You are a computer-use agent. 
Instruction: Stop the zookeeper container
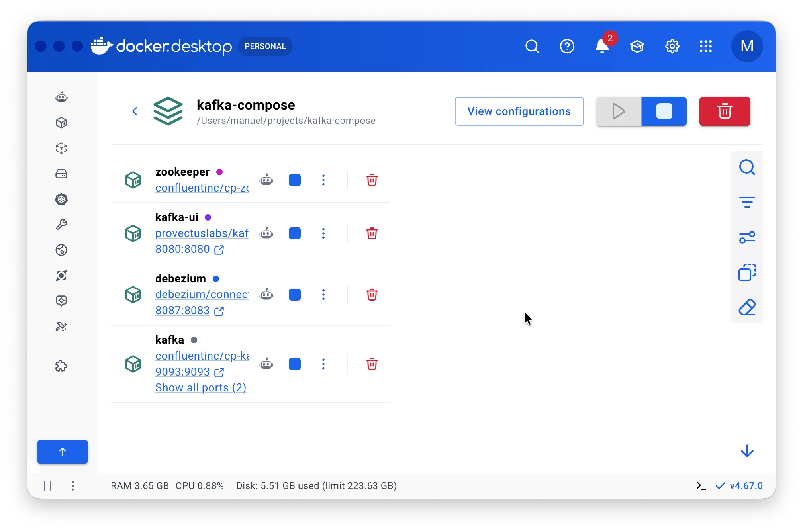[295, 180]
